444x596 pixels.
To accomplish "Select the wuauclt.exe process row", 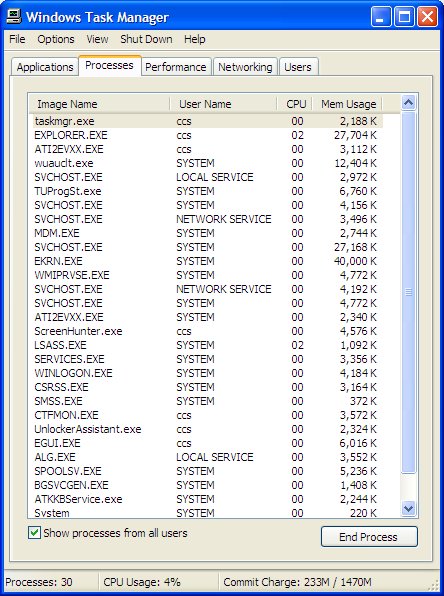I will (206, 163).
